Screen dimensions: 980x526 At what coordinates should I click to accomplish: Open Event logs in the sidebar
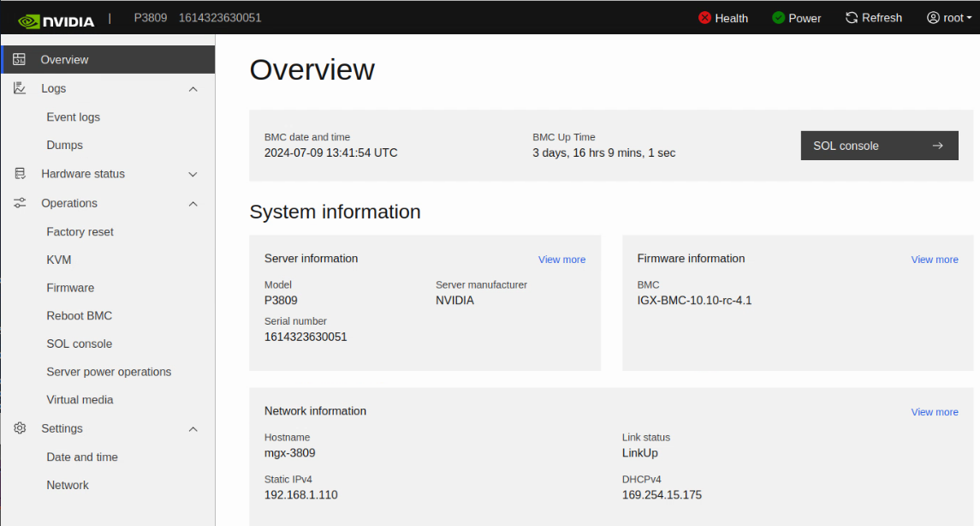pos(73,117)
